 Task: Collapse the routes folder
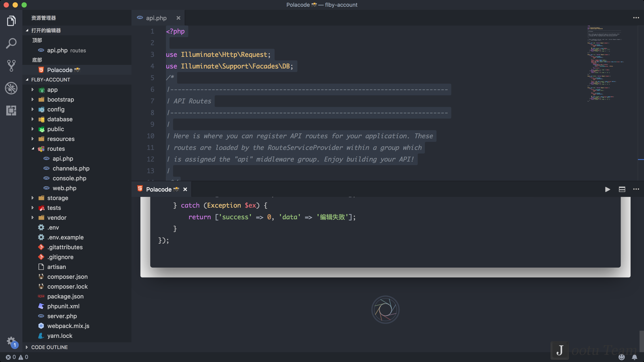(x=32, y=149)
